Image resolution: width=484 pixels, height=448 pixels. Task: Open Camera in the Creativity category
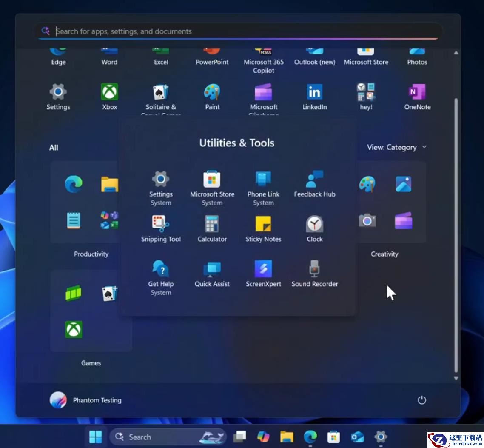(x=367, y=220)
